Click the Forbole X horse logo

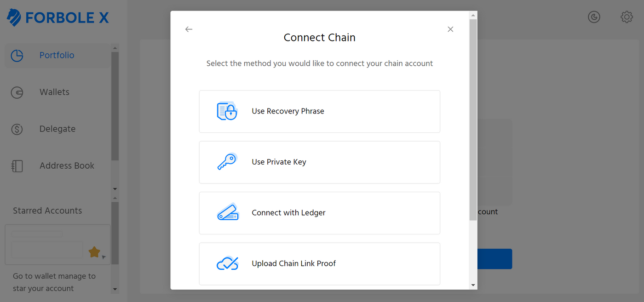14,17
